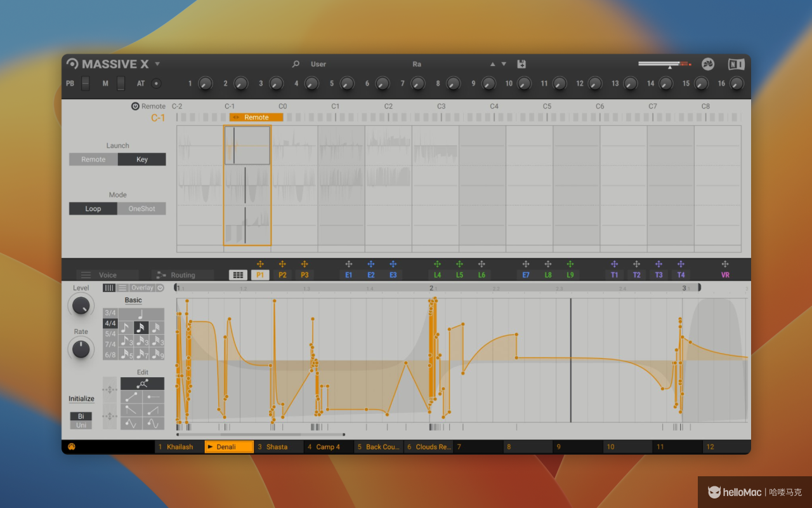Image resolution: width=812 pixels, height=508 pixels.
Task: Set Mode to OneShot
Action: pos(142,208)
